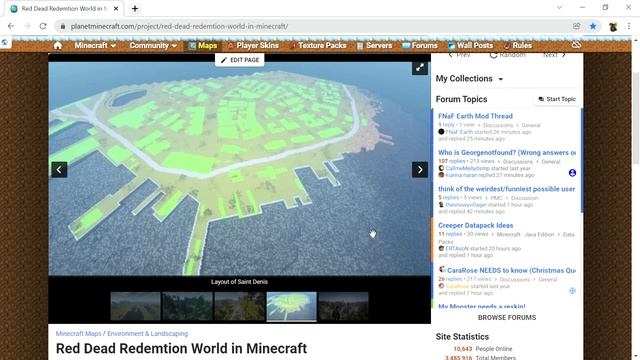Open the Minecraft Maps breadcrumb link
The image size is (640, 360).
coord(78,333)
